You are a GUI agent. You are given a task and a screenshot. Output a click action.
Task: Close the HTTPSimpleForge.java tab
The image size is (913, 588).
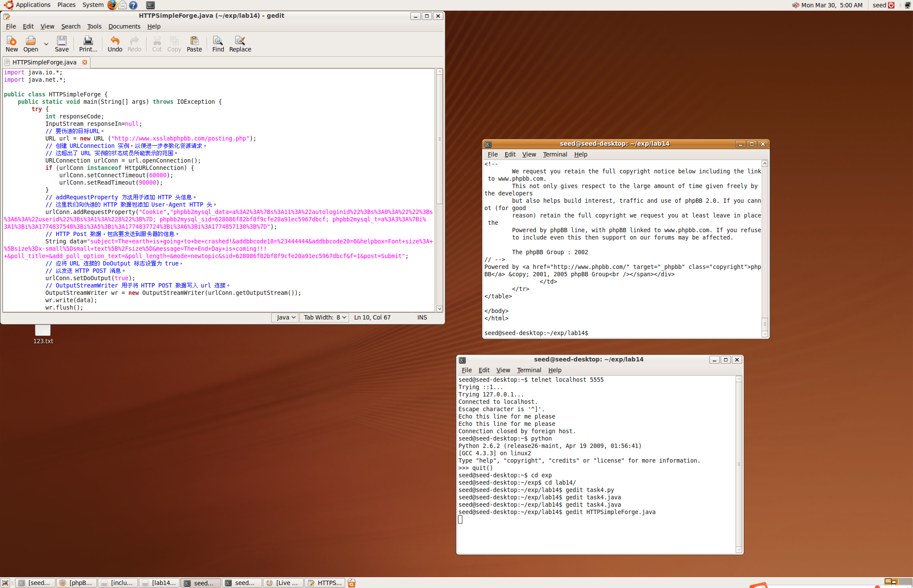[85, 62]
